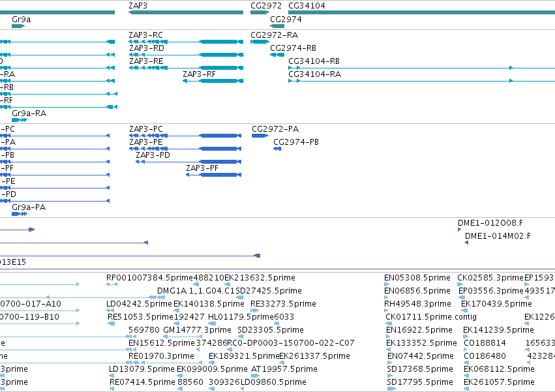Select the RE07414.5prime EST label
Image resolution: width=555 pixels, height=392 pixels.
142,382
